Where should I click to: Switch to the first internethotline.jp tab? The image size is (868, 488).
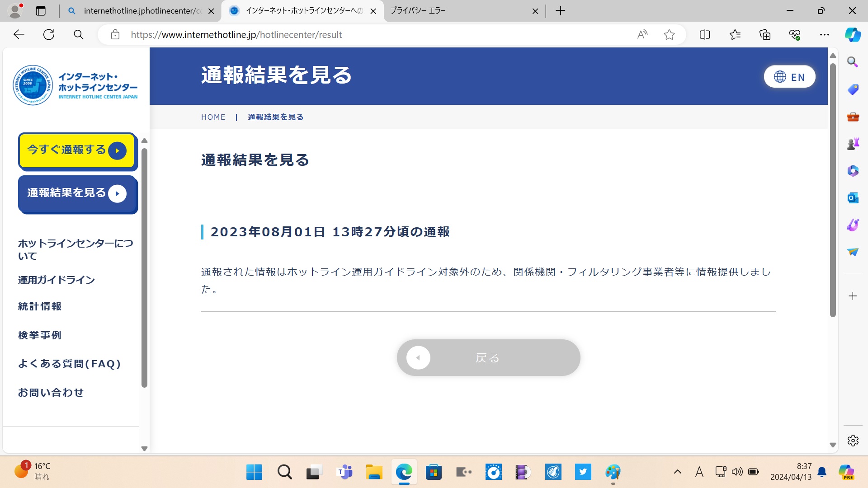136,10
